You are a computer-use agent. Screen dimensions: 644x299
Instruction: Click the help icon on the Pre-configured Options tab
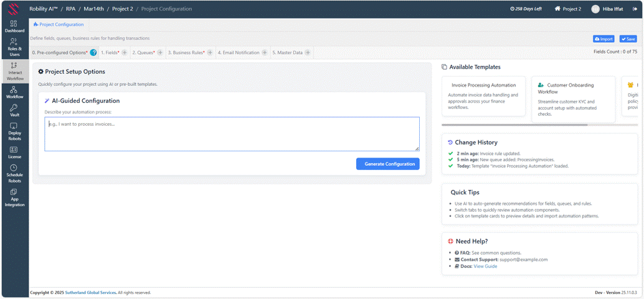point(93,53)
